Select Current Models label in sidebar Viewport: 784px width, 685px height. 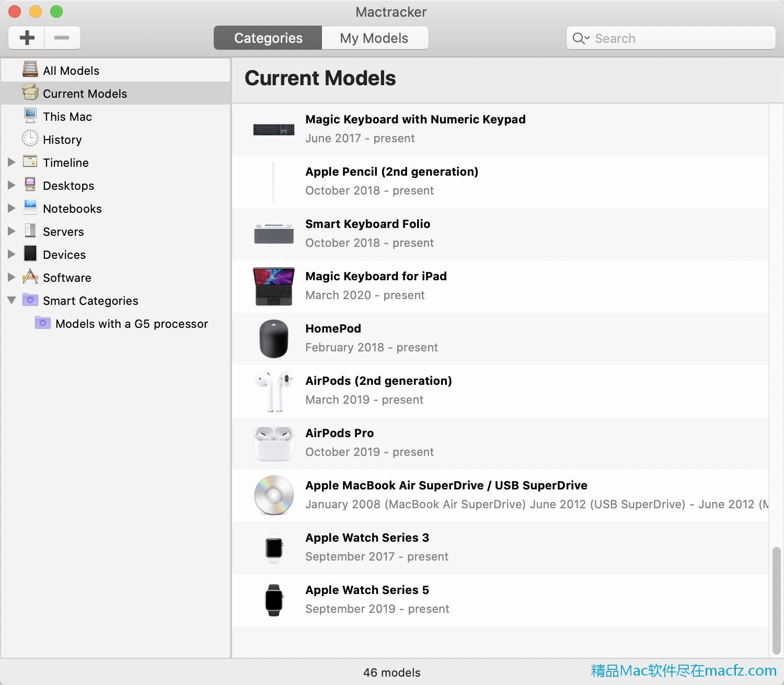pos(85,94)
